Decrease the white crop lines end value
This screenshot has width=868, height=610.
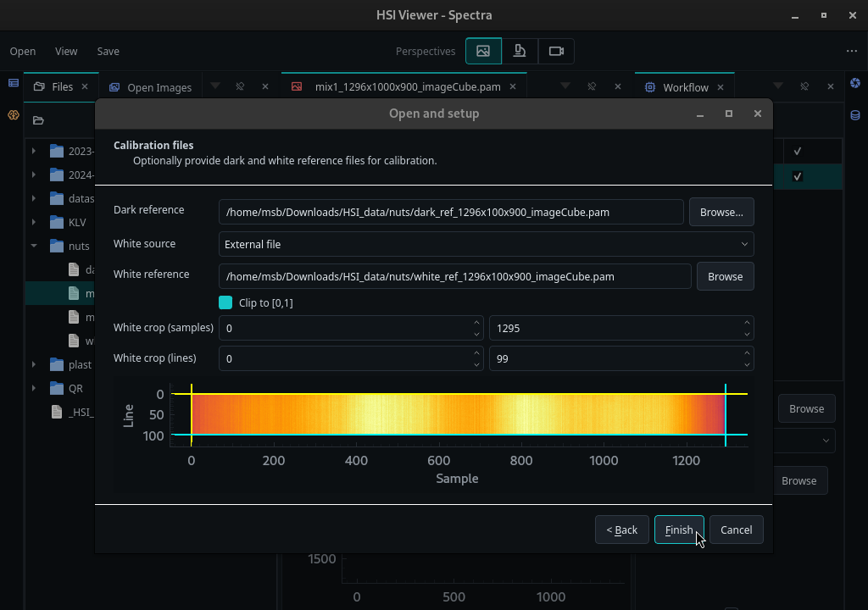tap(747, 365)
